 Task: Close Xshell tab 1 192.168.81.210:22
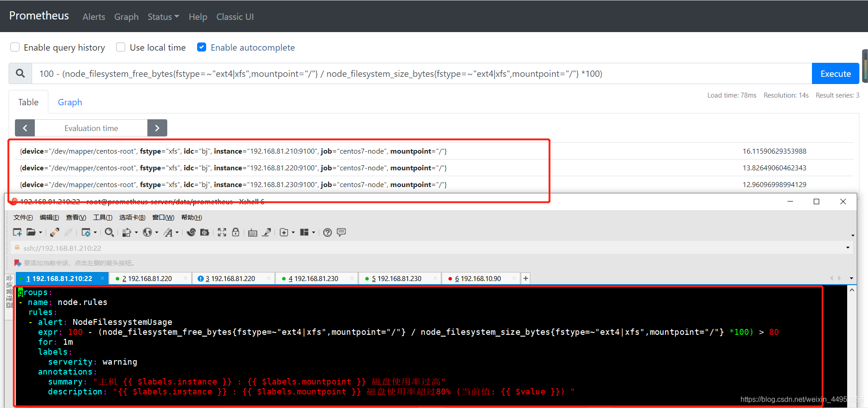click(x=102, y=278)
